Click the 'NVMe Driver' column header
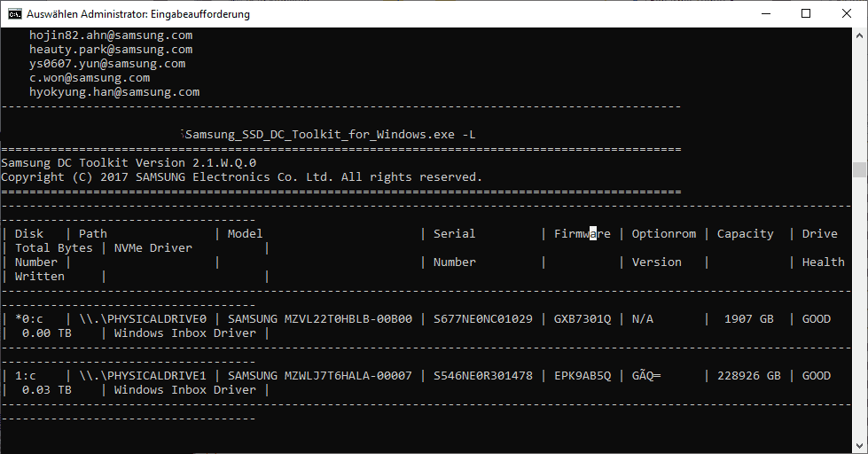 [x=153, y=248]
